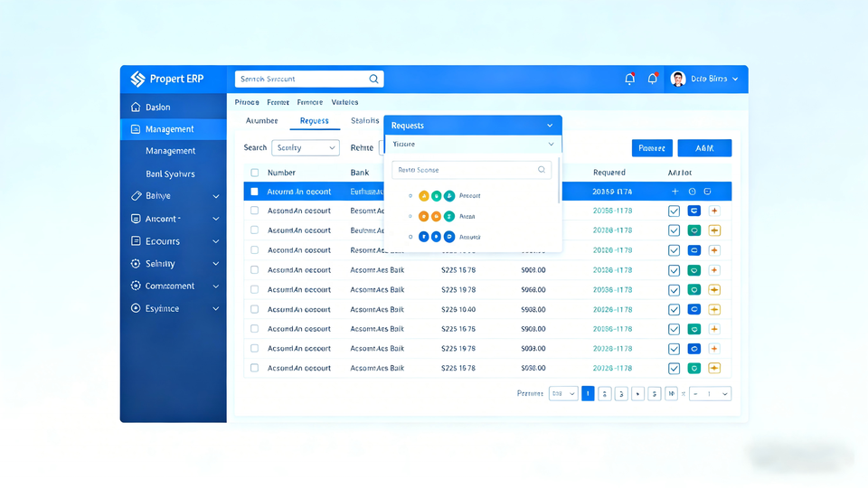The image size is (868, 488).
Task: Toggle the select-all checkbox in table header
Action: click(x=255, y=173)
